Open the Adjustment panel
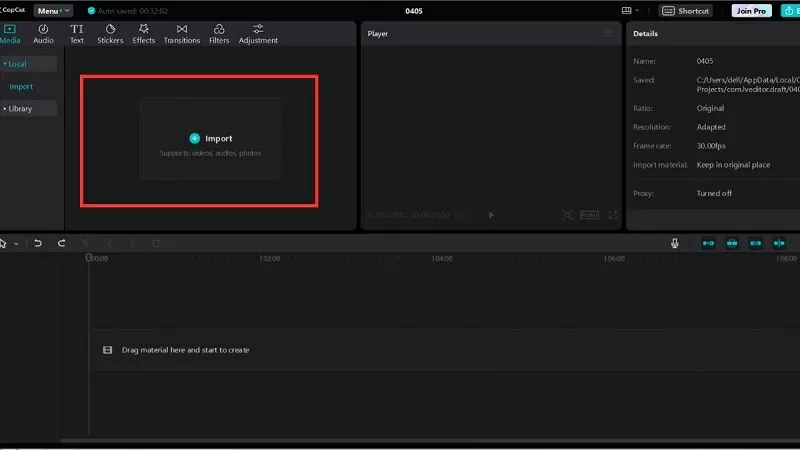800x450 pixels. pos(258,34)
